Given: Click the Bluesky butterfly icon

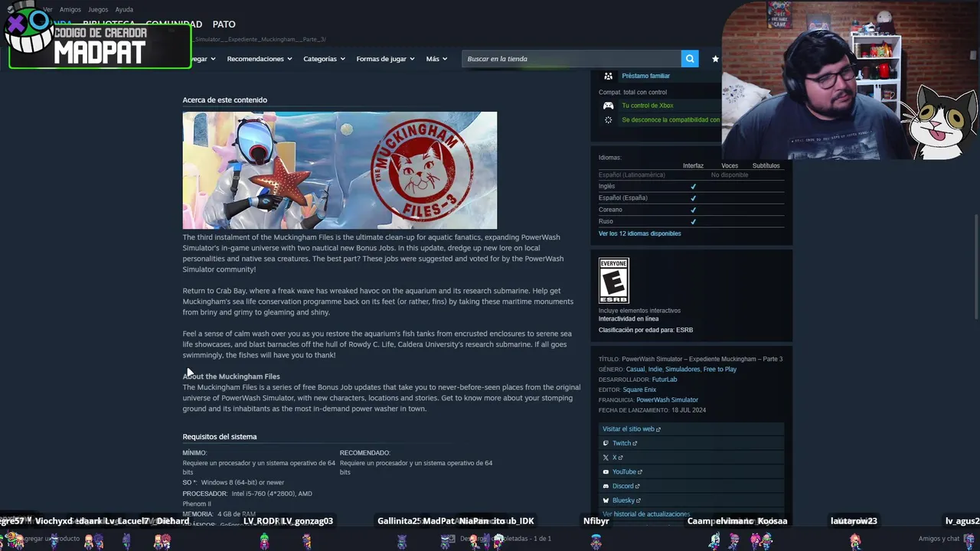Looking at the screenshot, I should pyautogui.click(x=606, y=500).
